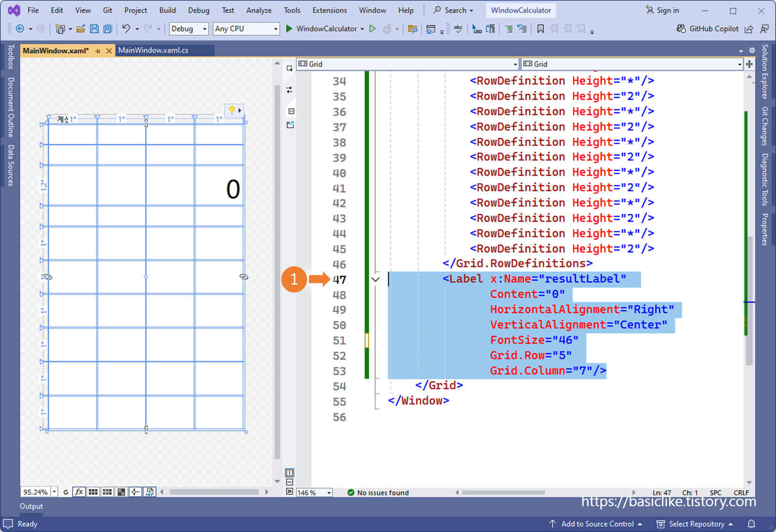Click the Hot Reload flame icon
The image size is (776, 532).
tap(387, 29)
